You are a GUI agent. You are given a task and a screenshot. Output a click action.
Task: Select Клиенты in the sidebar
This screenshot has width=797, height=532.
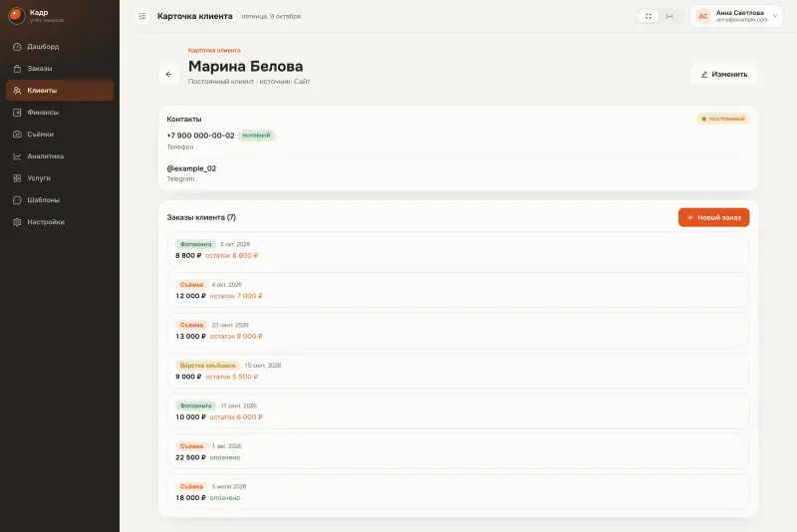[x=60, y=90]
